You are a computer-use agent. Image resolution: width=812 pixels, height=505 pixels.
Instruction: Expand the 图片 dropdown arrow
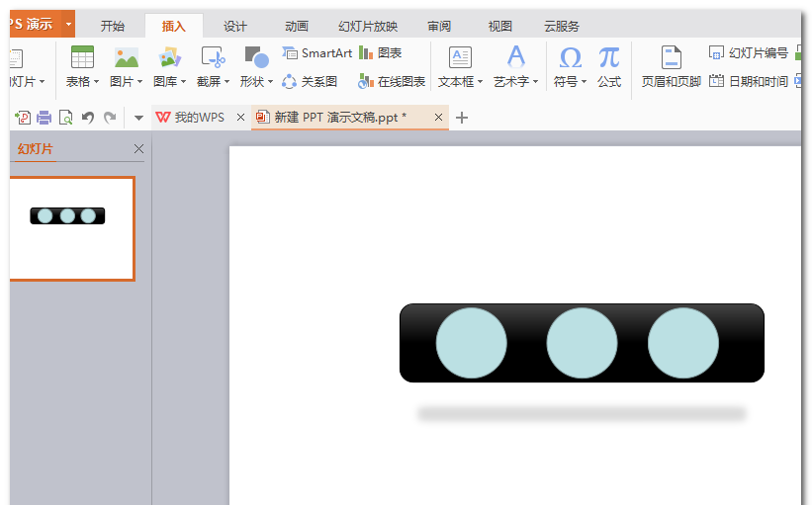139,82
